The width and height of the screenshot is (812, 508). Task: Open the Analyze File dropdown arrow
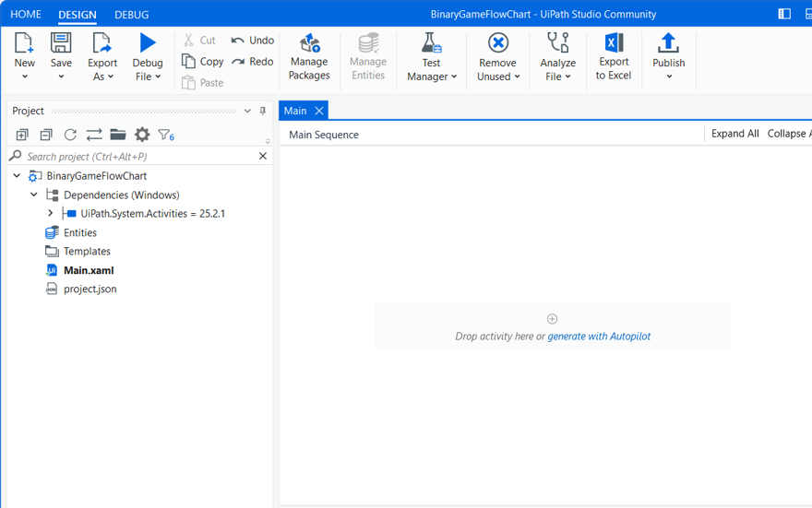click(567, 77)
